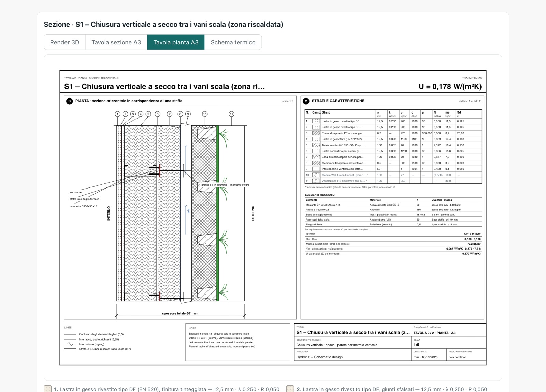The width and height of the screenshot is (546, 392).
Task: Select callout circle 10 above the drawing
Action: [205, 114]
